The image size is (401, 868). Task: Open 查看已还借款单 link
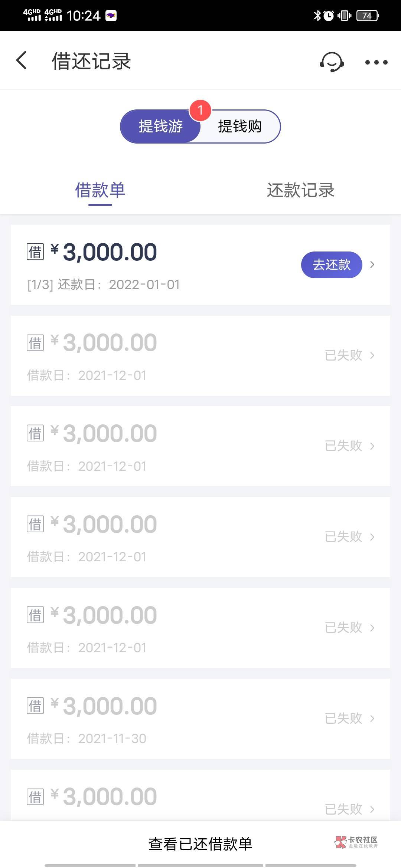200,844
